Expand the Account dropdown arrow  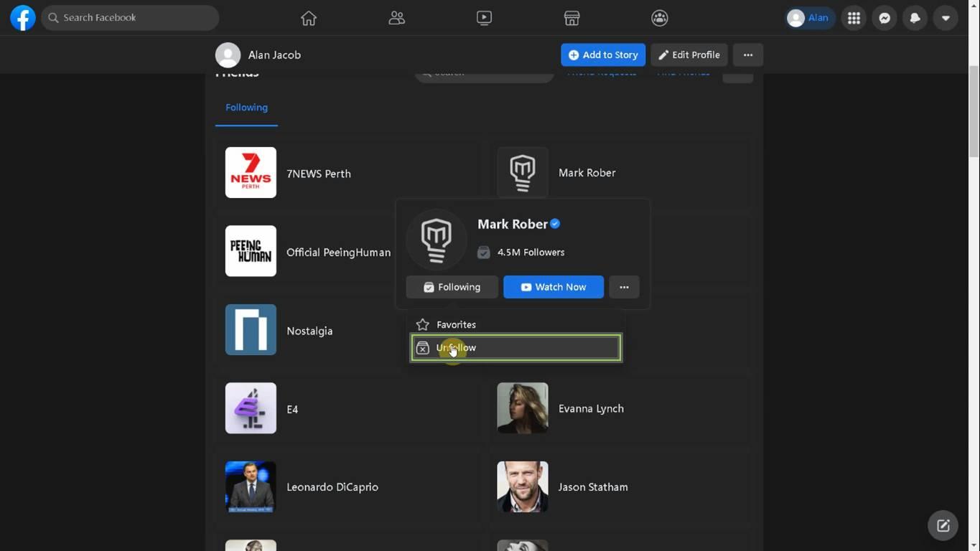tap(946, 18)
